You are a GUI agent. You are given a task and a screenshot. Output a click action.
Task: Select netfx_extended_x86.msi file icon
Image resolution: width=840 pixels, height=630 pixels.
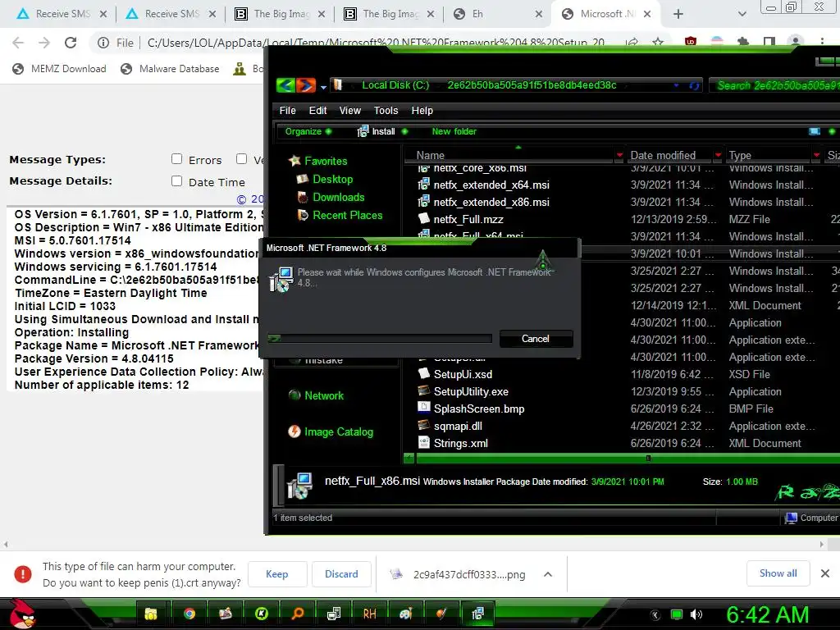coord(424,202)
